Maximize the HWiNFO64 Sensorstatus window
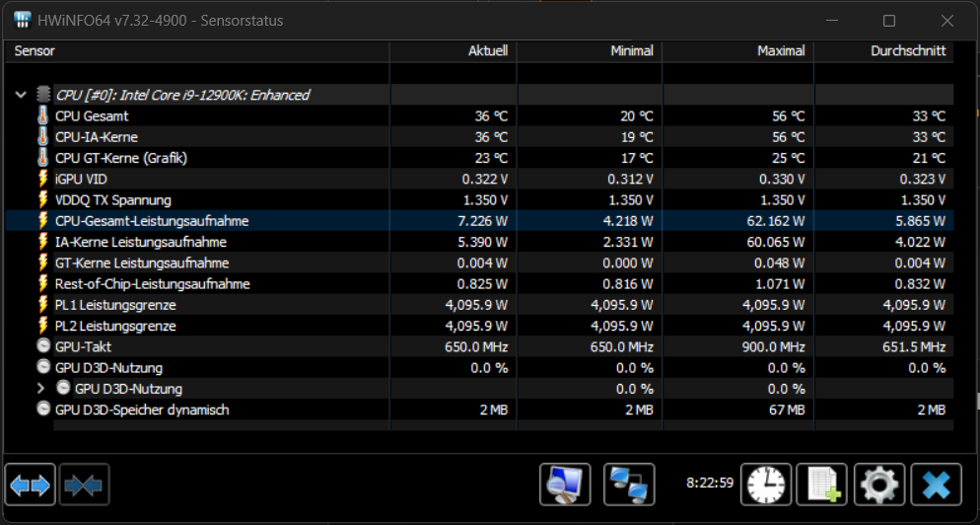The image size is (980, 525). coord(889,21)
